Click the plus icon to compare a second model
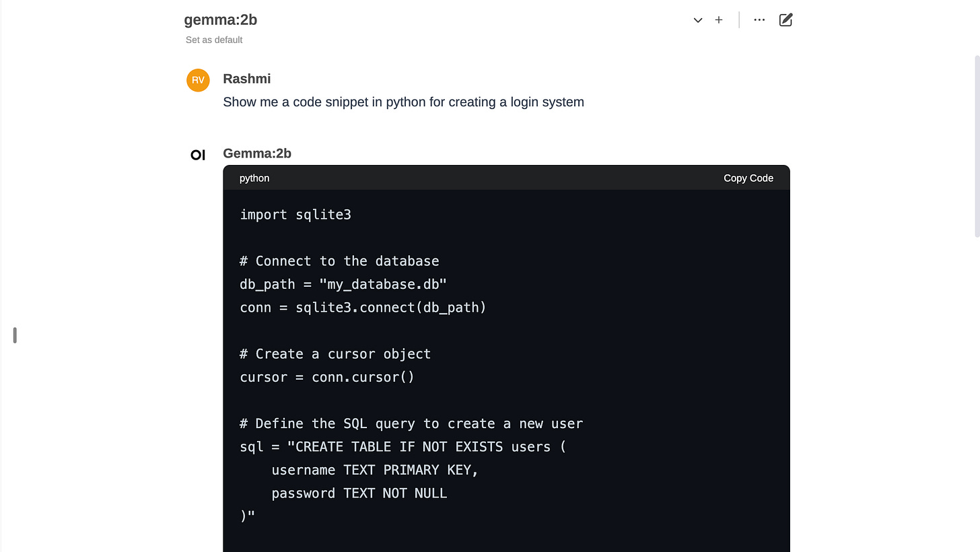This screenshot has height=552, width=980. (x=718, y=20)
